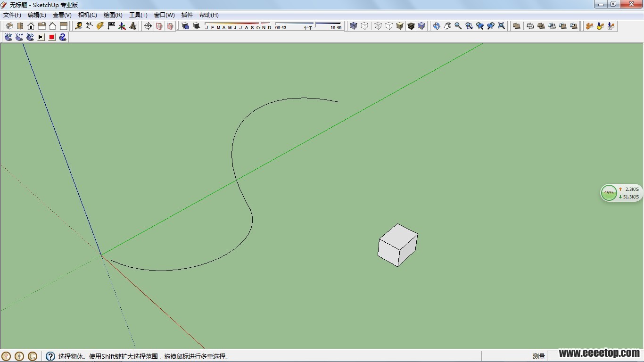Screen dimensions: 644x362
Task: Select the Intersect solid tool
Action: 530,26
